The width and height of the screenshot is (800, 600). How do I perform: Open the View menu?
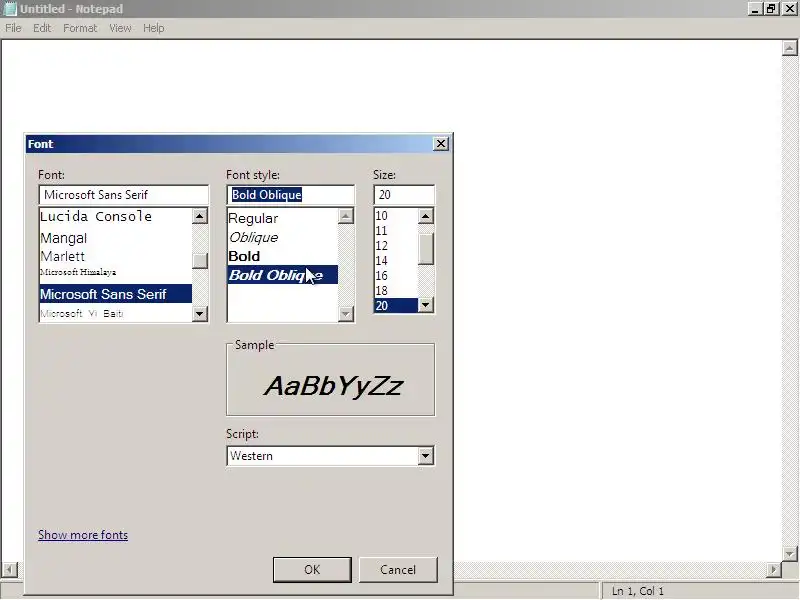coord(120,28)
